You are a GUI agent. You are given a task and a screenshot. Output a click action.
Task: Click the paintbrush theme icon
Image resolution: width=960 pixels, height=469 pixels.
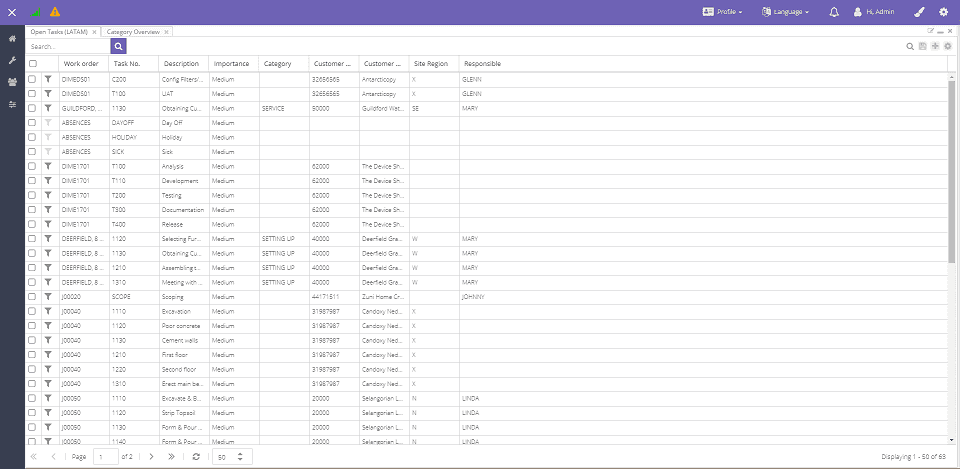click(x=918, y=12)
